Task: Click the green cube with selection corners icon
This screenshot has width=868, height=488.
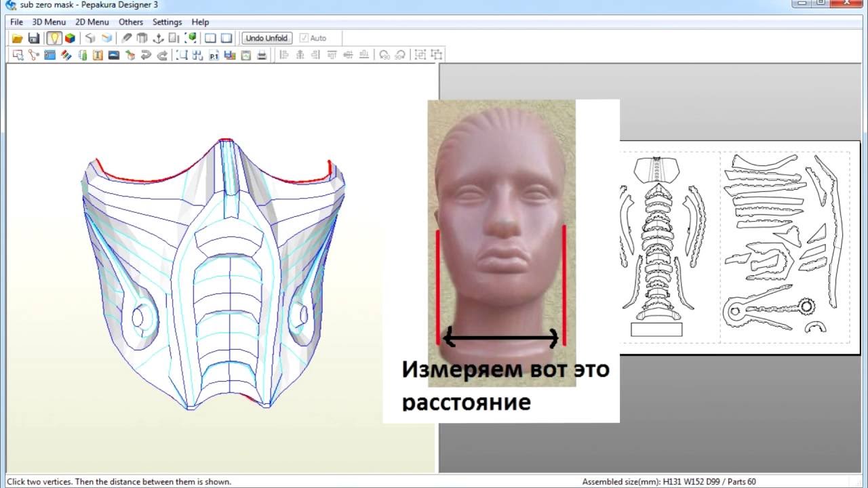Action: [191, 38]
